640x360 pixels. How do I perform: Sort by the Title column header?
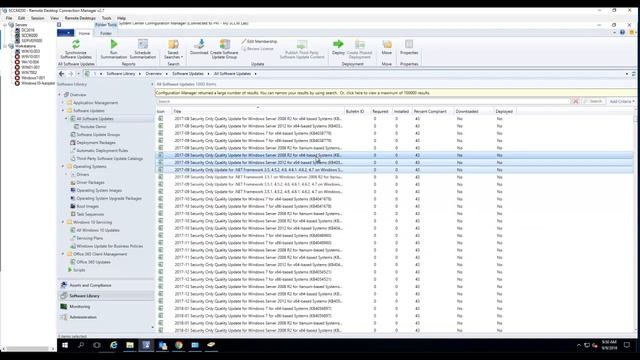258,111
